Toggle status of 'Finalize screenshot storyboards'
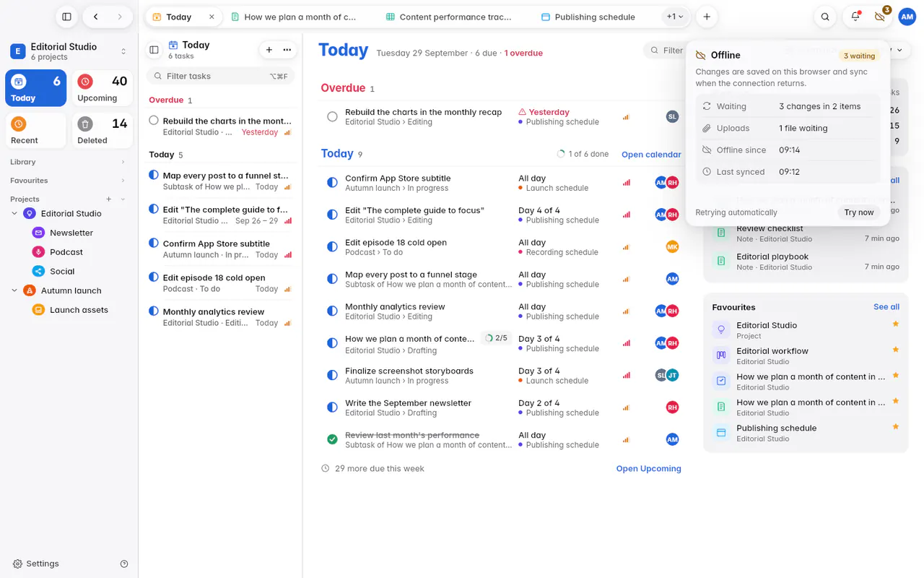This screenshot has width=924, height=578. pyautogui.click(x=332, y=376)
